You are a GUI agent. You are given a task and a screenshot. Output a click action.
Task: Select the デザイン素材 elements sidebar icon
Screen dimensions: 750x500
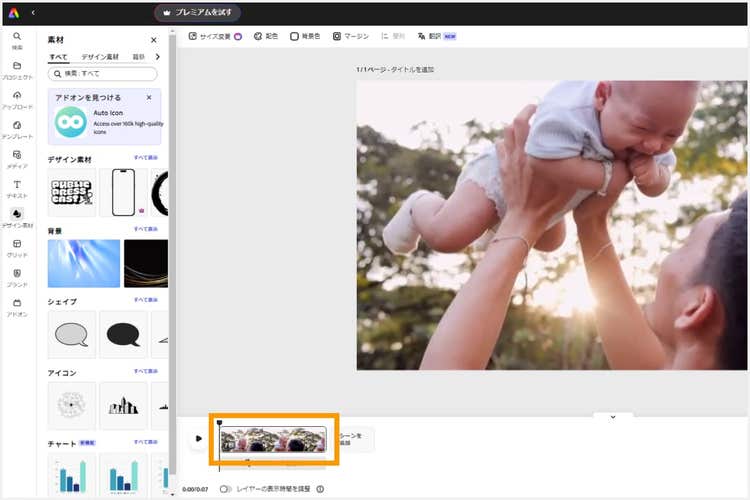pyautogui.click(x=17, y=218)
